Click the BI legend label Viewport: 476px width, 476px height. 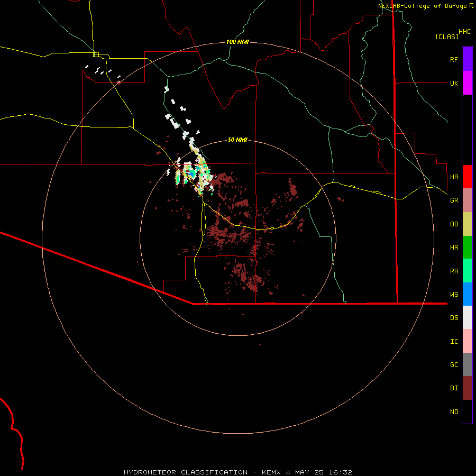point(454,388)
